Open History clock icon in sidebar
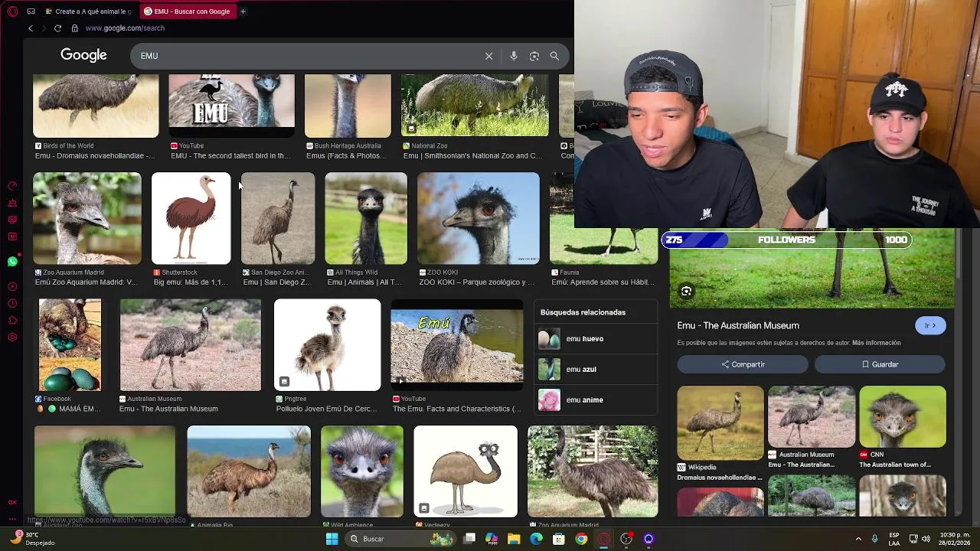Viewport: 980px width, 551px height. point(12,304)
